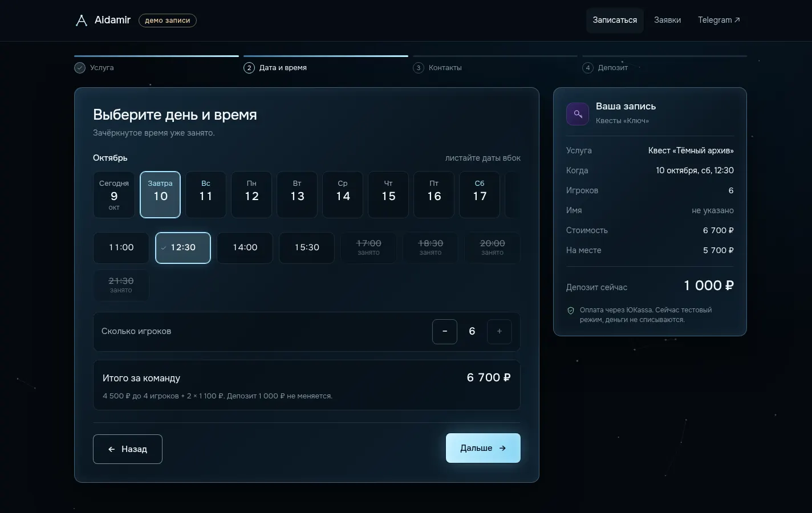Click step number 2 circle icon
Image resolution: width=812 pixels, height=513 pixels.
[x=249, y=68]
